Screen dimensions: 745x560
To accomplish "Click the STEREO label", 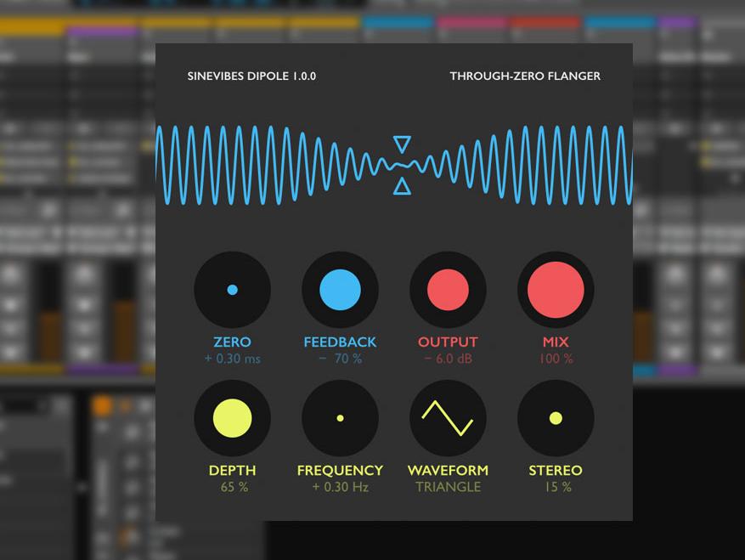I will coord(556,470).
